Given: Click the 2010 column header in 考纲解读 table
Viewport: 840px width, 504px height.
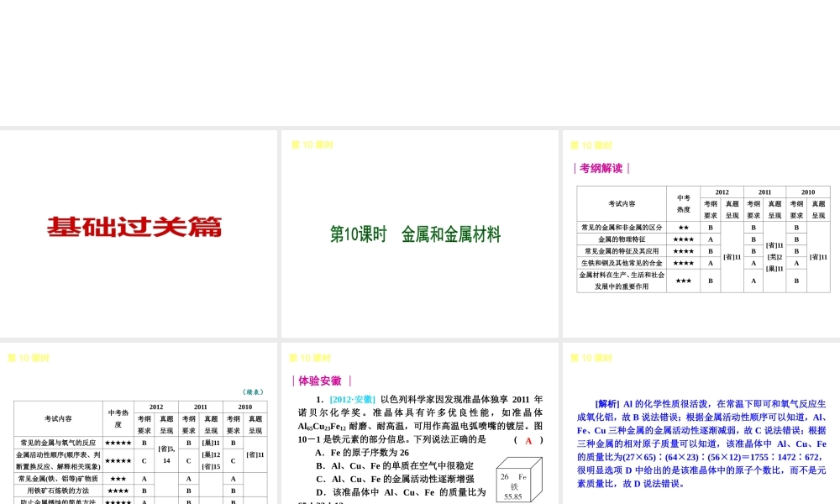Looking at the screenshot, I should [808, 192].
